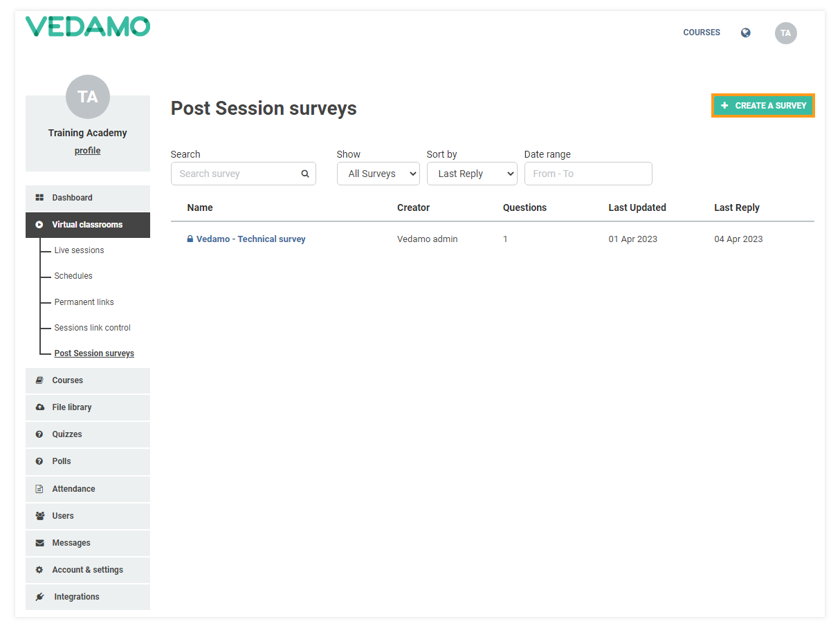Click the magnifier icon in search box
The image size is (840, 628).
coord(305,174)
